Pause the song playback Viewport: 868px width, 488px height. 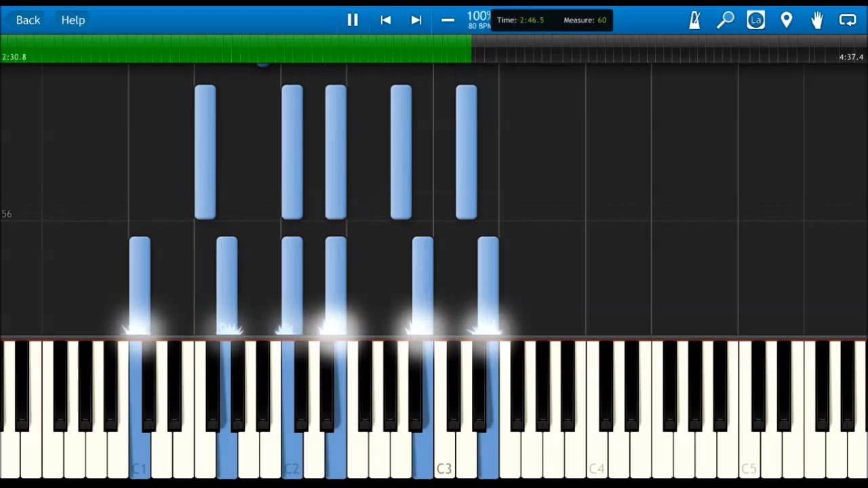point(353,20)
